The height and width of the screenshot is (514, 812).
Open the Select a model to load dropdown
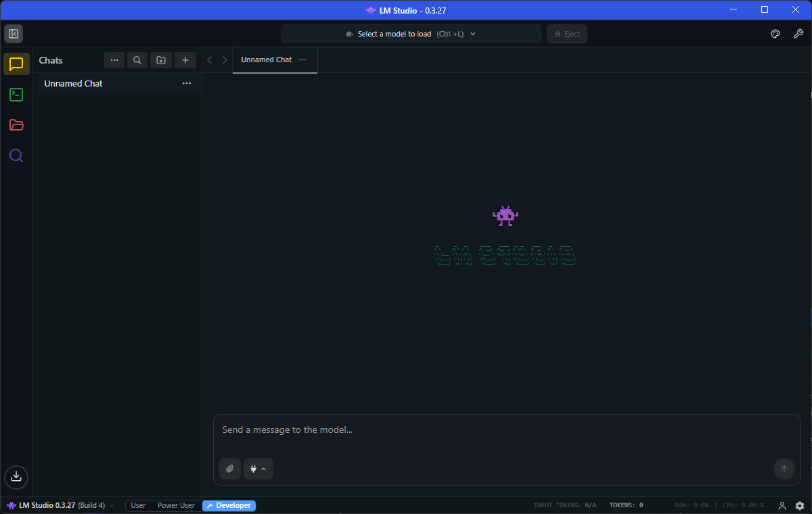(x=411, y=34)
